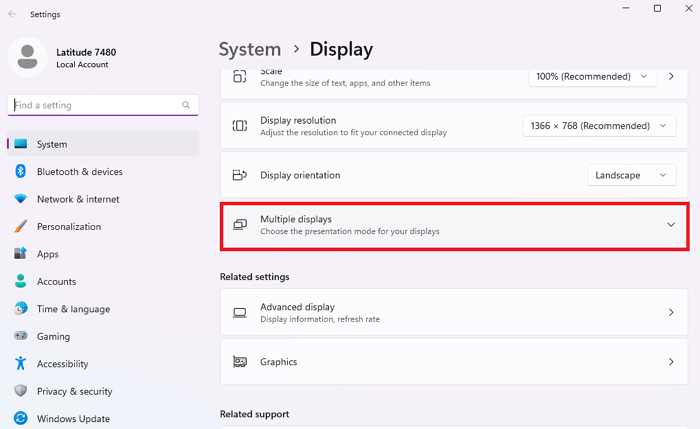Image resolution: width=700 pixels, height=429 pixels.
Task: Select Apps in the sidebar
Action: pos(48,254)
